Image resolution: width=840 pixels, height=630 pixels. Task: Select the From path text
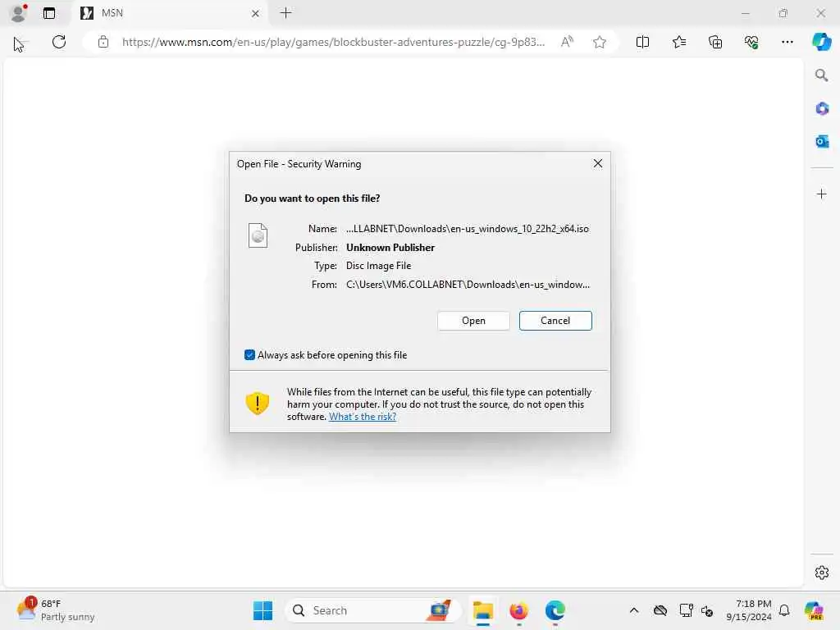point(468,285)
